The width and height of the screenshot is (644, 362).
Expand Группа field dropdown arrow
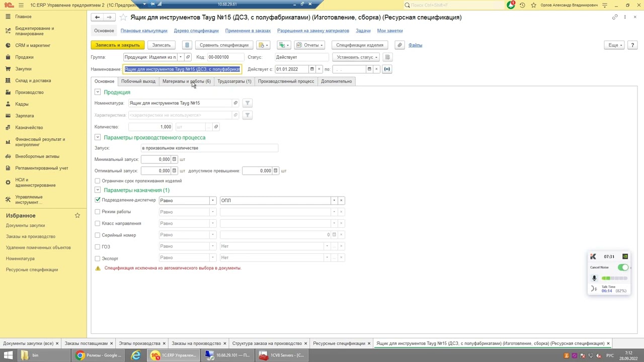[x=181, y=57]
